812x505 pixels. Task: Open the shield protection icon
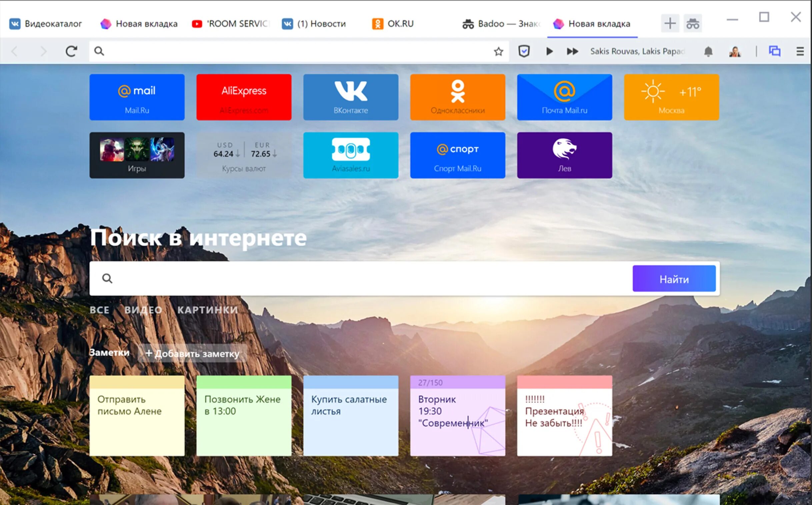(x=524, y=51)
